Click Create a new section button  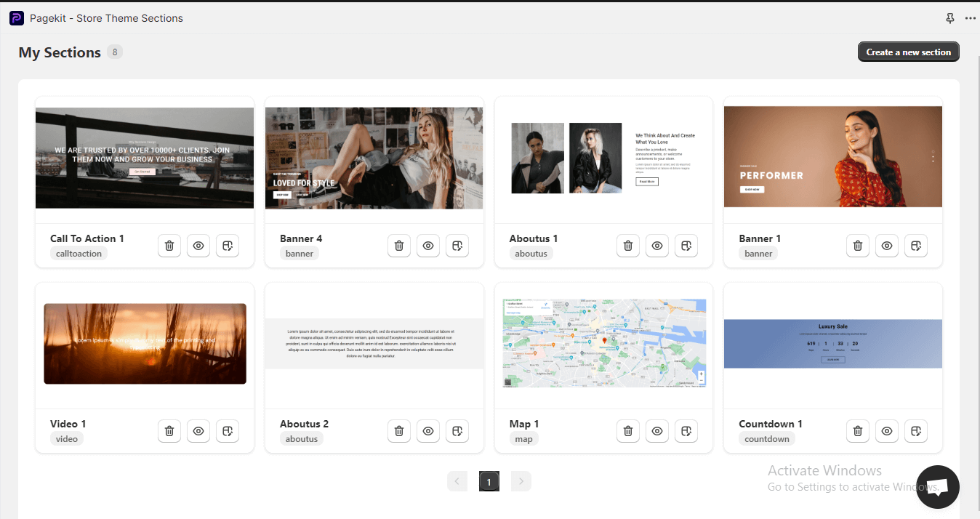click(908, 52)
